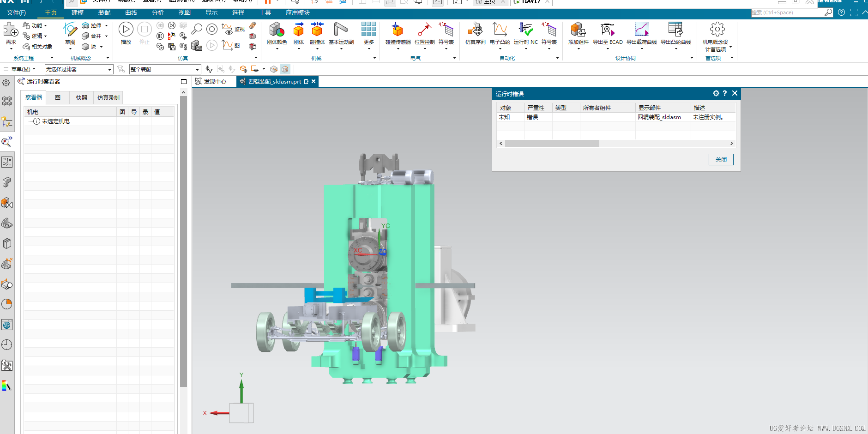Switch to the 装配 ribbon tab
Viewport: 868px width, 434px height.
point(104,12)
